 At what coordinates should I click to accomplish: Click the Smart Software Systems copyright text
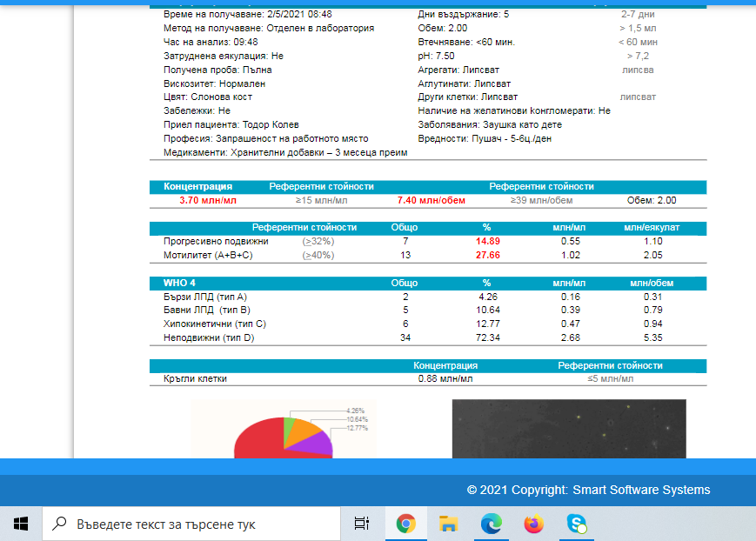(x=588, y=490)
